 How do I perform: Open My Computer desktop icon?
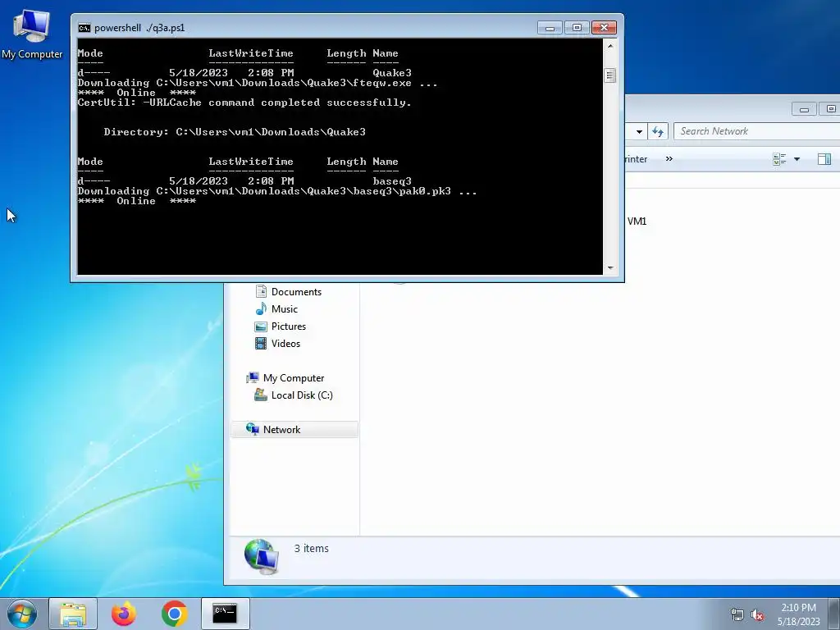[32, 34]
